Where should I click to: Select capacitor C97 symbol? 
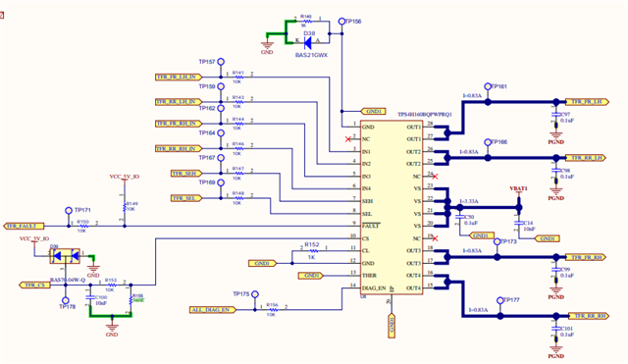tap(556, 115)
